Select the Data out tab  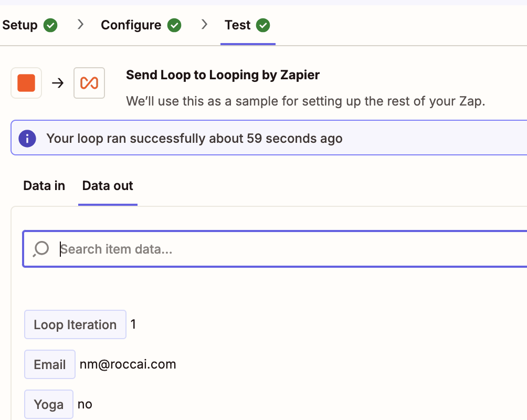point(108,186)
